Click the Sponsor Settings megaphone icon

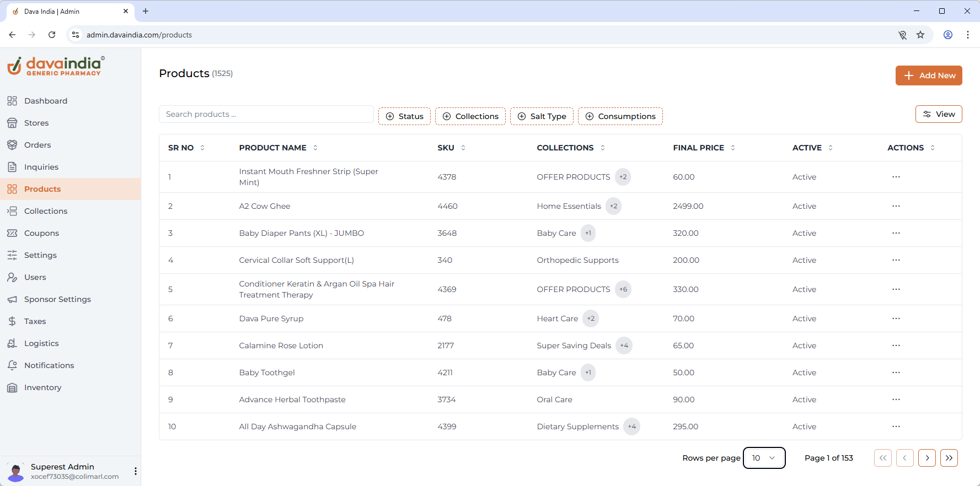(x=12, y=299)
